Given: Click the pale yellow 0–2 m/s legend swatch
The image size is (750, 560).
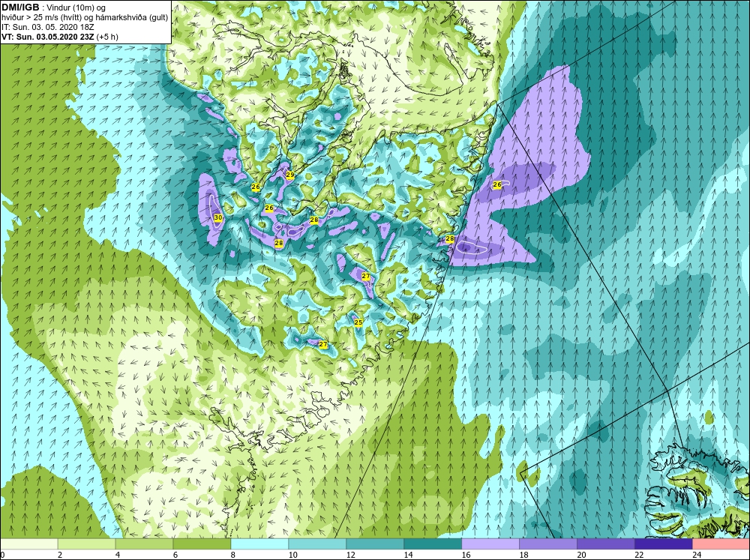Looking at the screenshot, I should click(x=28, y=544).
